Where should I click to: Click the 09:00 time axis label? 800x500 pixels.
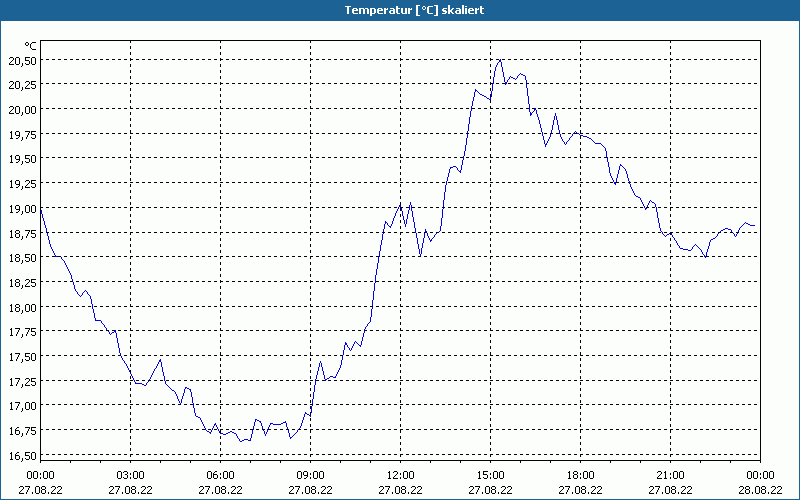[311, 476]
